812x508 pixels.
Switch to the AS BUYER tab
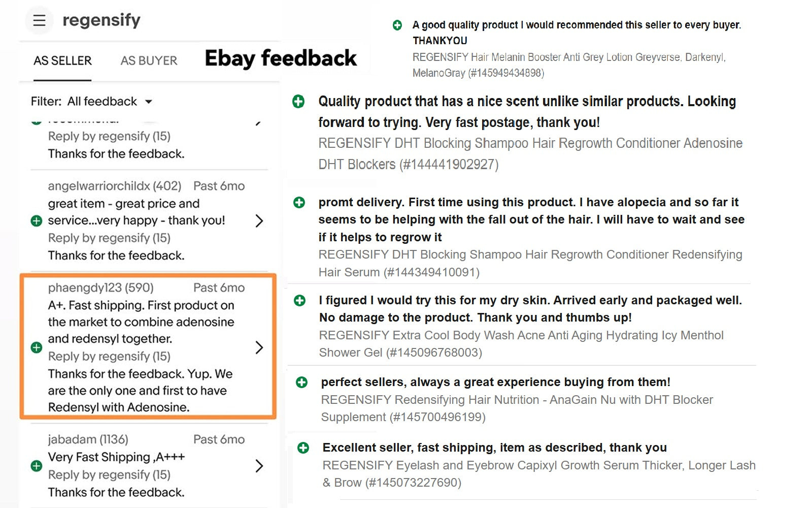(149, 61)
